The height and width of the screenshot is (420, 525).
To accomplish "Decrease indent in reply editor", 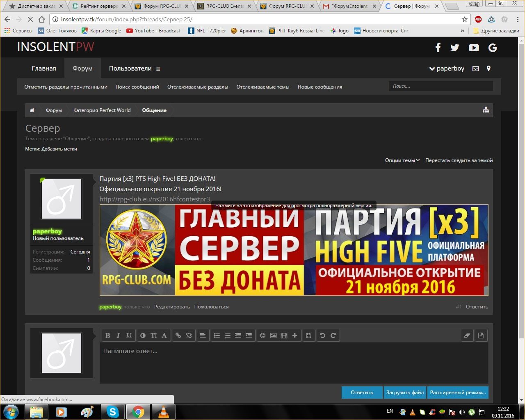I will point(238,336).
